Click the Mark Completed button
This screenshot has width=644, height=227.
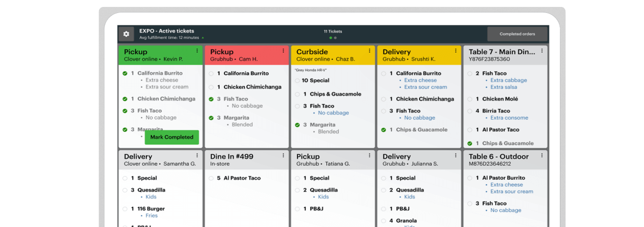172,137
